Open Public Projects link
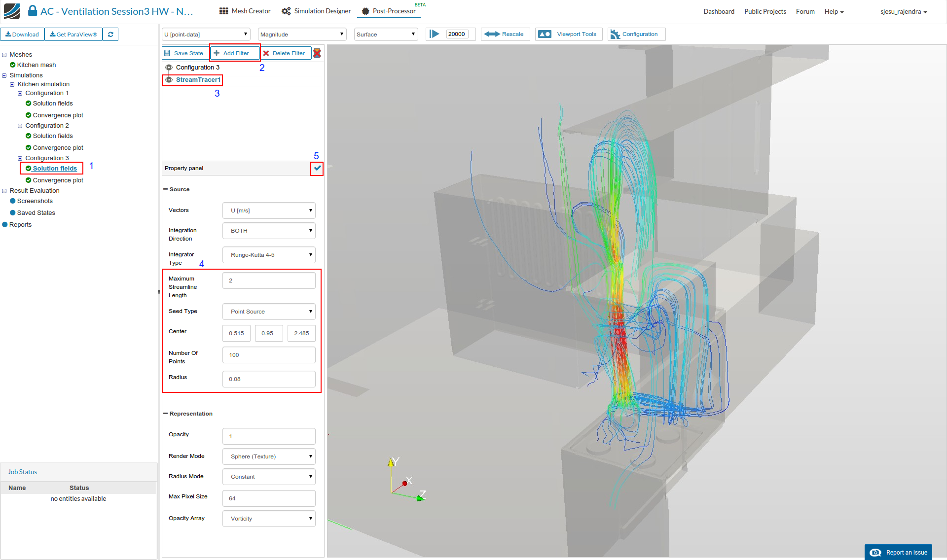 click(765, 11)
